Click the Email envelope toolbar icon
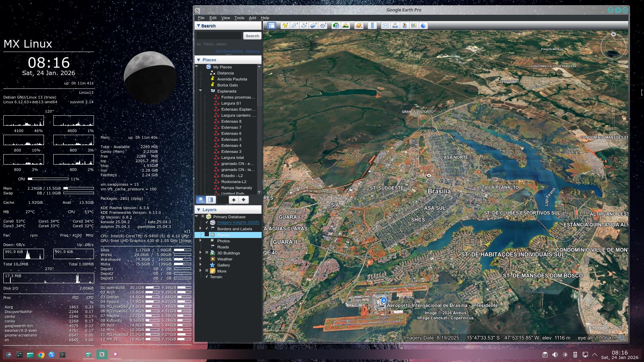 (386, 25)
